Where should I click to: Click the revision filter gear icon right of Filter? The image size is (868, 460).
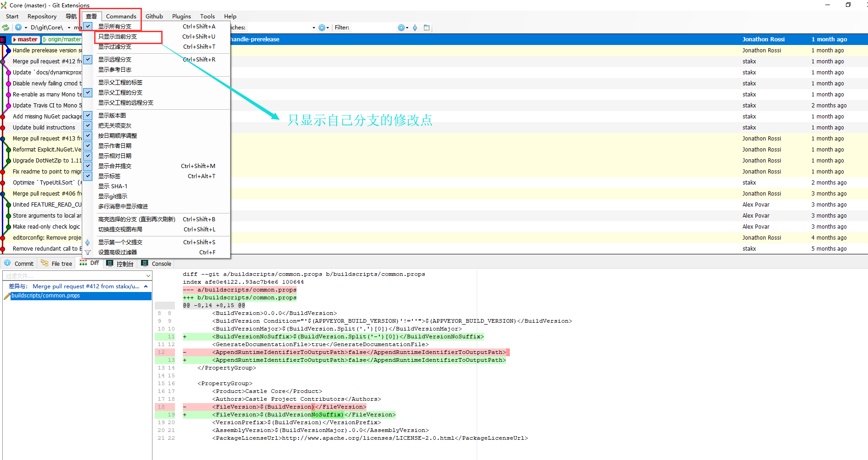[x=401, y=28]
